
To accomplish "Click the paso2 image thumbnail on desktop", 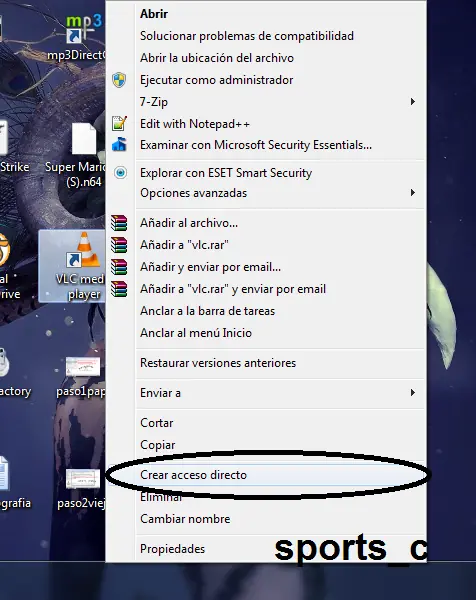I will pyautogui.click(x=83, y=479).
